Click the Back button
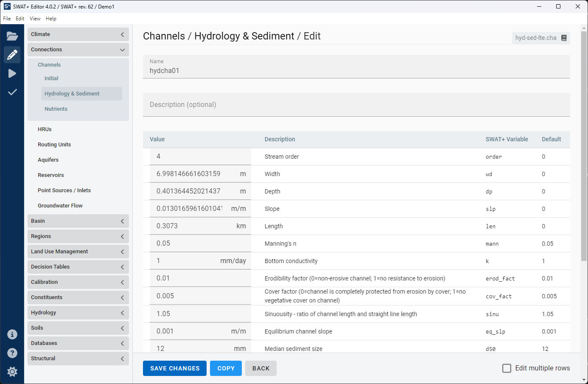 click(x=261, y=368)
